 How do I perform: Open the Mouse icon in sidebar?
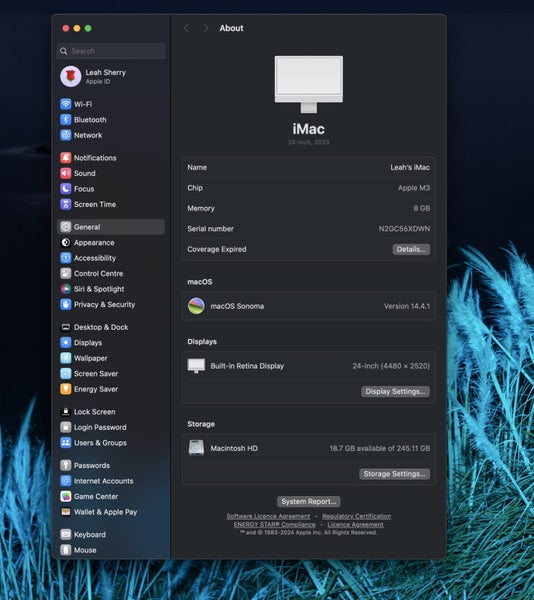point(66,550)
